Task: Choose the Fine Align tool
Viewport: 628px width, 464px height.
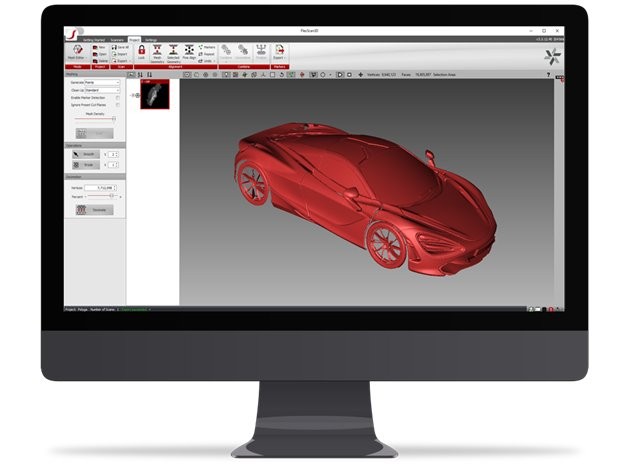Action: pyautogui.click(x=190, y=51)
